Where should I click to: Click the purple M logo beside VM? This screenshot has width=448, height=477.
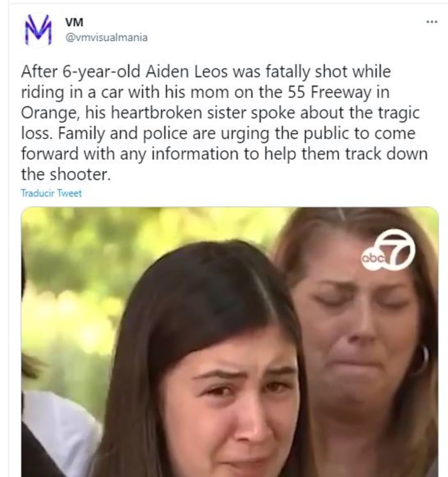point(38,30)
